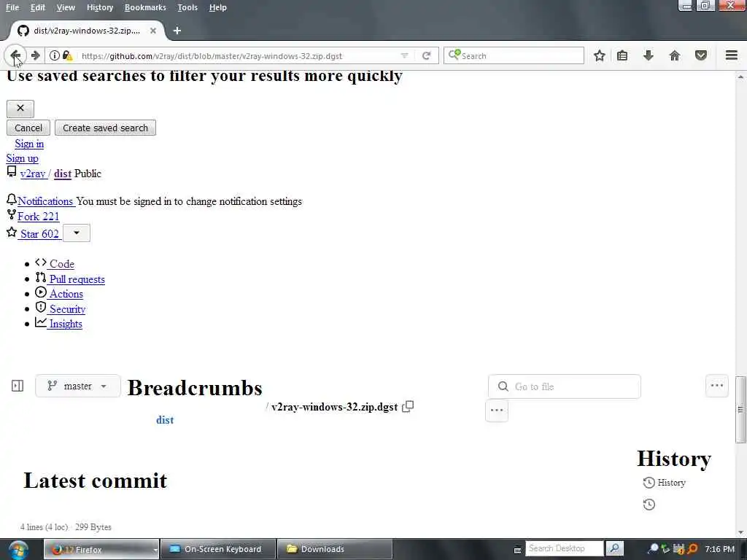This screenshot has width=747, height=560.
Task: Copy path icon beside v2ray-windows-32.zip.dgst
Action: (408, 407)
